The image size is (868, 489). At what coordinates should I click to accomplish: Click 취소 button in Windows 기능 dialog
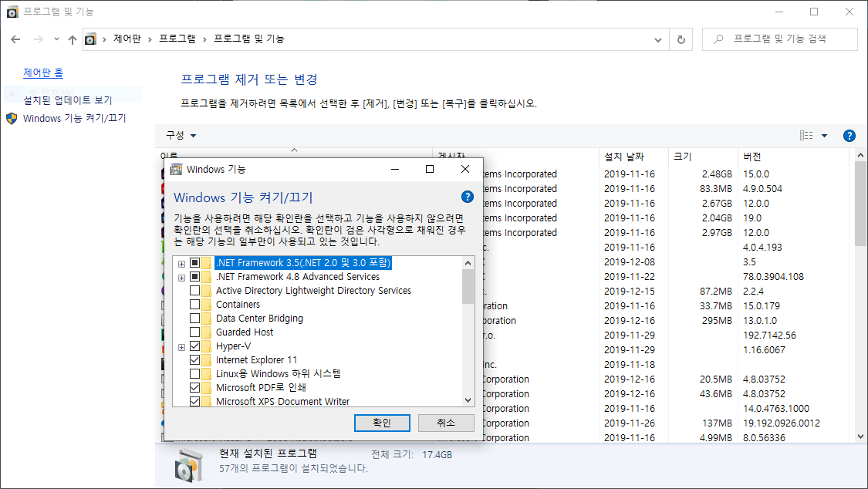click(446, 423)
